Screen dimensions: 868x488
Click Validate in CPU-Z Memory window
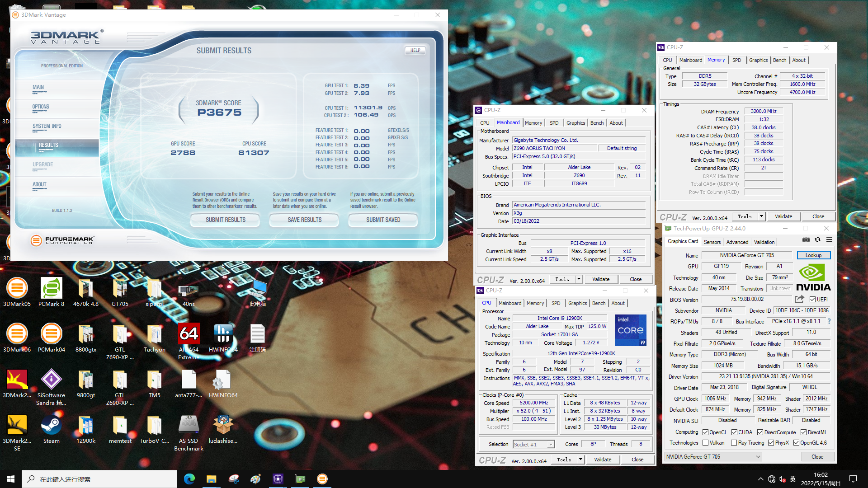point(783,216)
